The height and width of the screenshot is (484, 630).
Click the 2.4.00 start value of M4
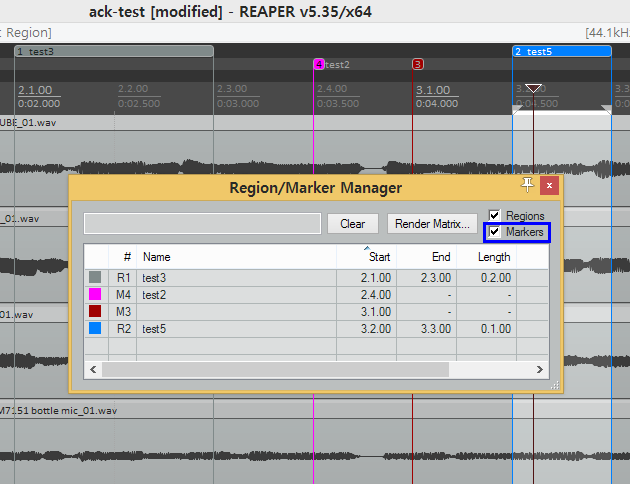coord(376,295)
